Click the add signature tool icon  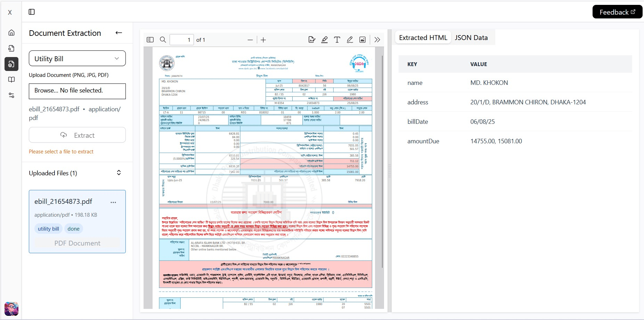point(312,40)
